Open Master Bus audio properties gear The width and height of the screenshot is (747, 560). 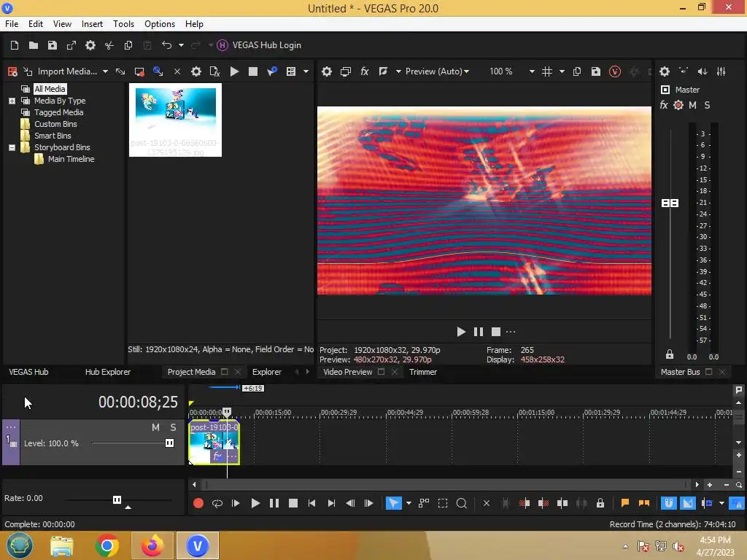pyautogui.click(x=665, y=71)
